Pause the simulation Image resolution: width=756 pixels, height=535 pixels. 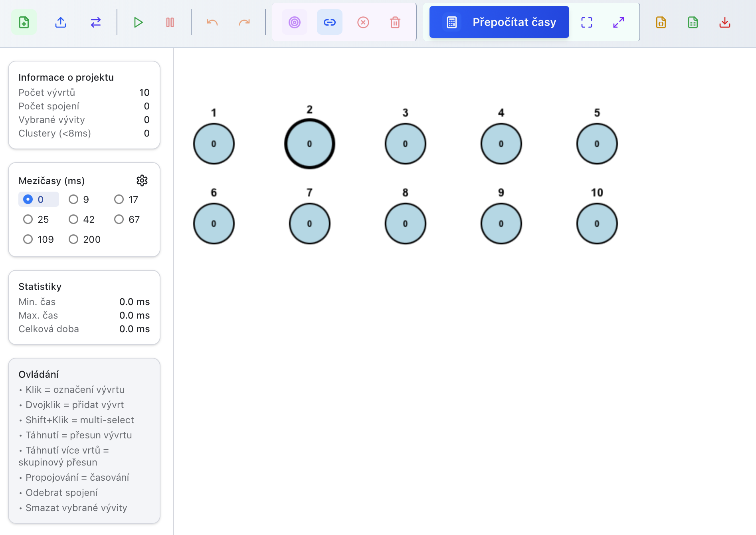click(170, 22)
